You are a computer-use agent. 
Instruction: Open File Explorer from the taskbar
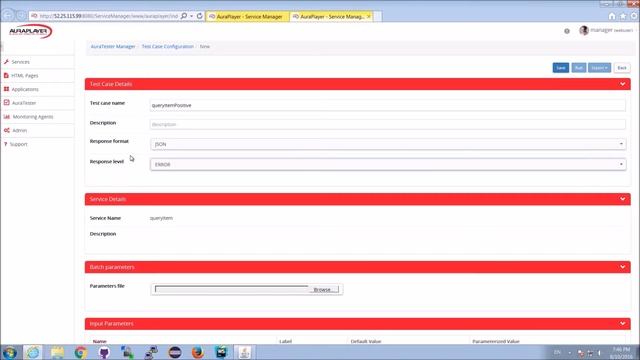tap(57, 352)
